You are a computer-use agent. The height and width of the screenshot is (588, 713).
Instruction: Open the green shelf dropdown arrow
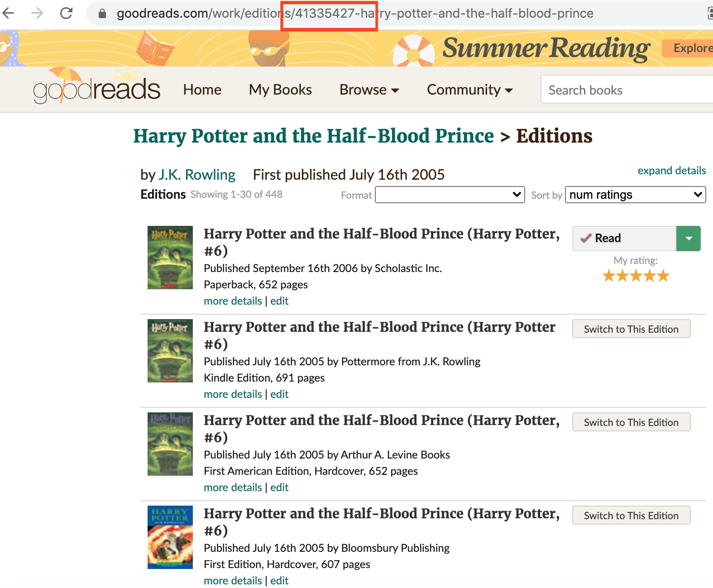pos(689,239)
